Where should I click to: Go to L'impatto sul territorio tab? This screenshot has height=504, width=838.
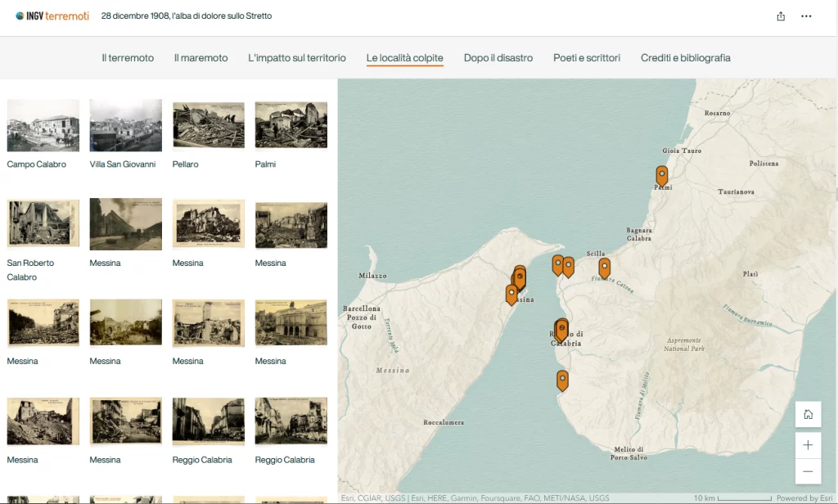pos(296,58)
